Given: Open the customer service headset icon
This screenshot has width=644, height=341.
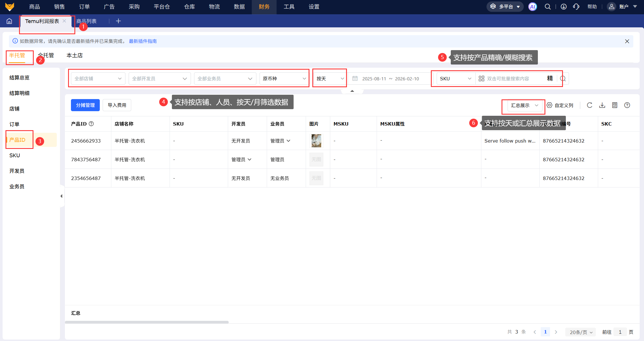Looking at the screenshot, I should [576, 7].
